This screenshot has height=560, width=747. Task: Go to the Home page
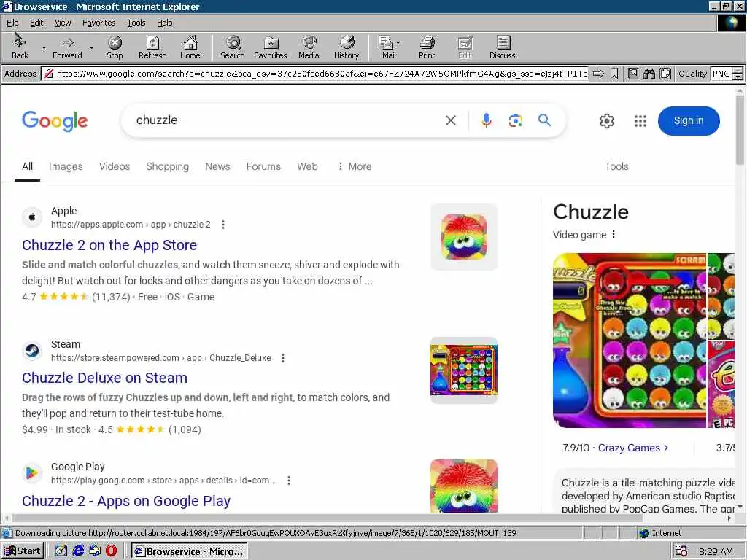190,47
